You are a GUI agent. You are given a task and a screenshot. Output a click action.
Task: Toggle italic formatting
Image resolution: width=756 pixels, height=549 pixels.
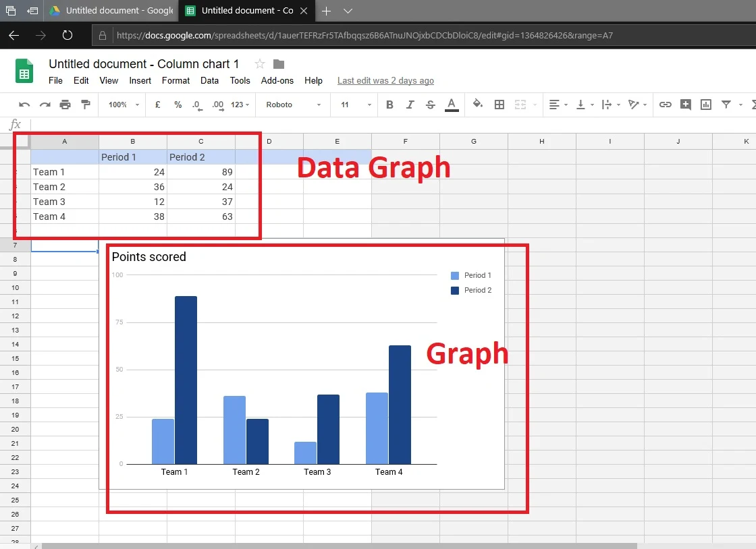(x=410, y=105)
